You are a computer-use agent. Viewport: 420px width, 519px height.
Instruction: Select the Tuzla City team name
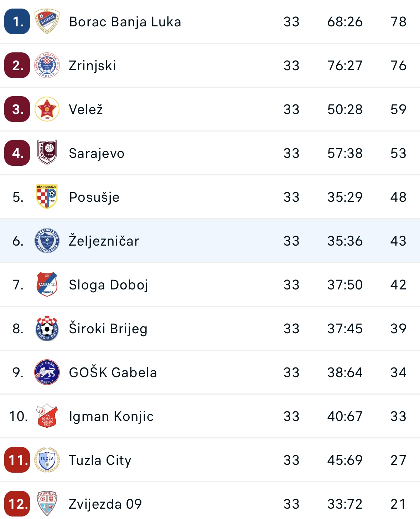click(100, 460)
